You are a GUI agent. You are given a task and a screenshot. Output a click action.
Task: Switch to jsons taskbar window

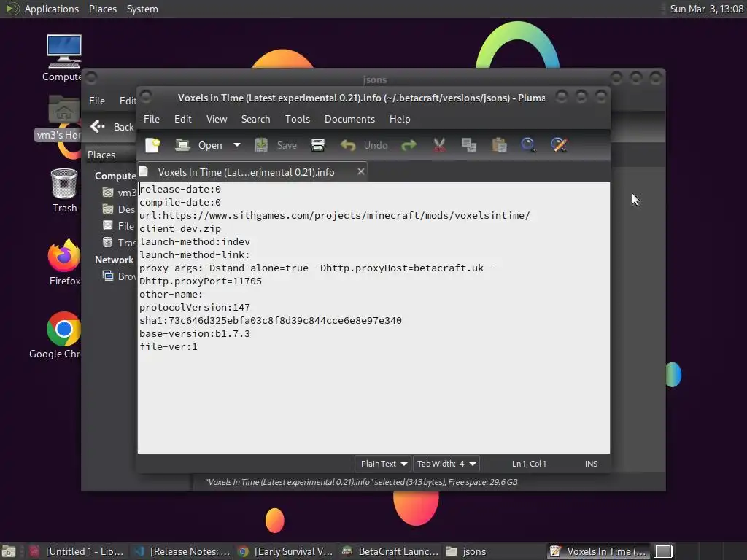point(493,551)
